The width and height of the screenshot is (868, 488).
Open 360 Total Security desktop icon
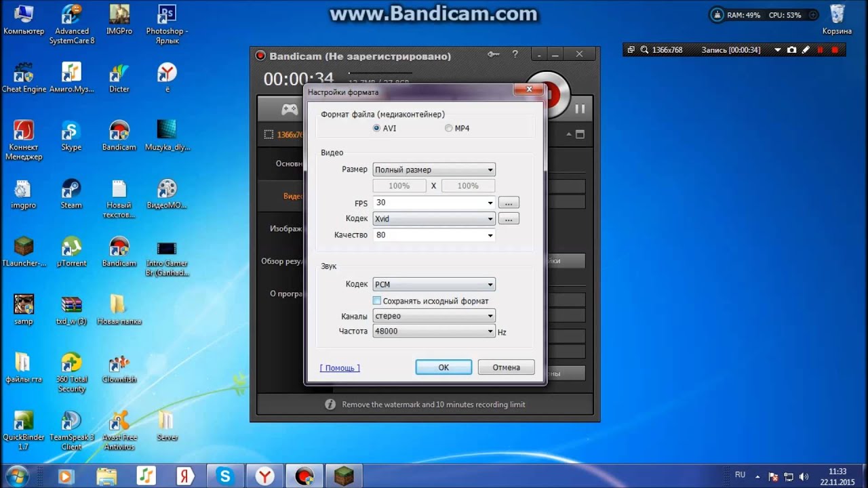tap(71, 372)
